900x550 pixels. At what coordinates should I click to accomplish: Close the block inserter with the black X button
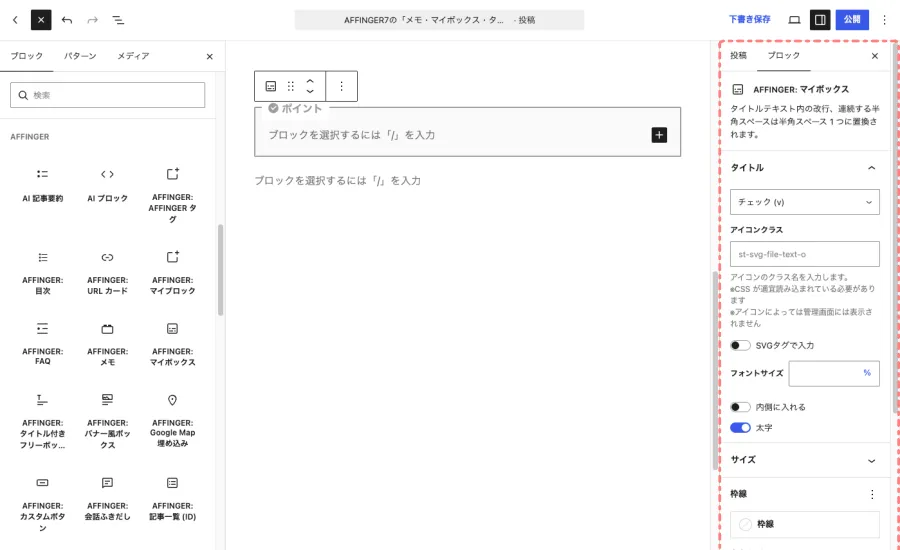[41, 20]
